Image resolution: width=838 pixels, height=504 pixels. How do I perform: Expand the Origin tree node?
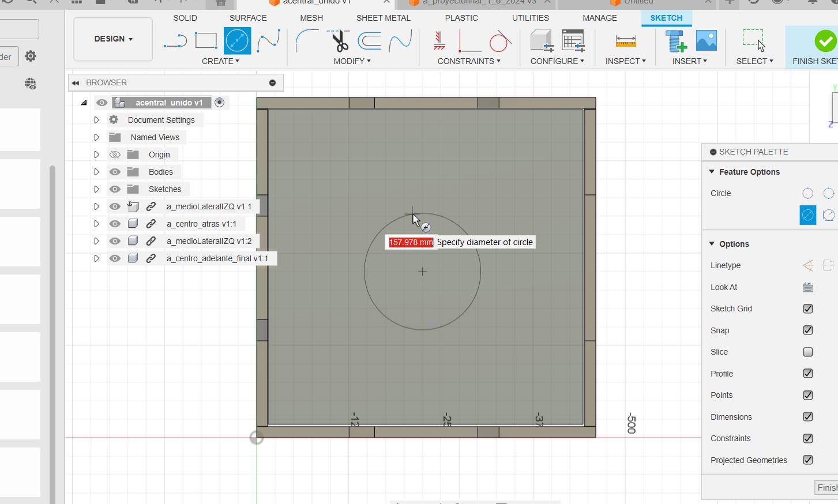point(96,155)
